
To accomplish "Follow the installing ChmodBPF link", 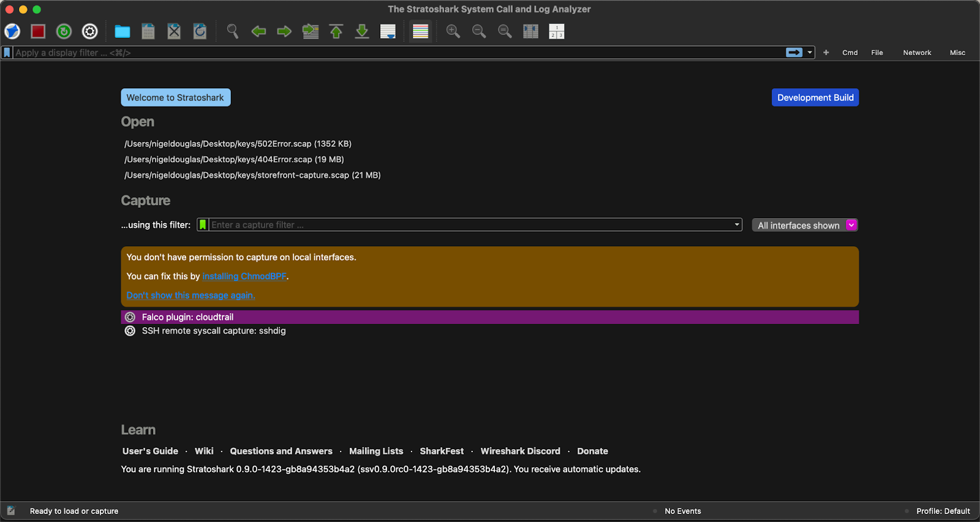I will (244, 276).
